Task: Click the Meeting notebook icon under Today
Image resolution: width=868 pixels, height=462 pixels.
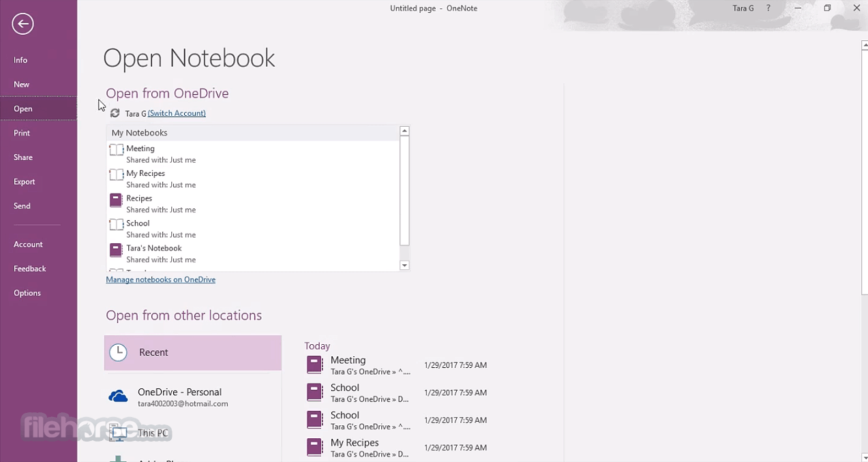Action: click(314, 365)
